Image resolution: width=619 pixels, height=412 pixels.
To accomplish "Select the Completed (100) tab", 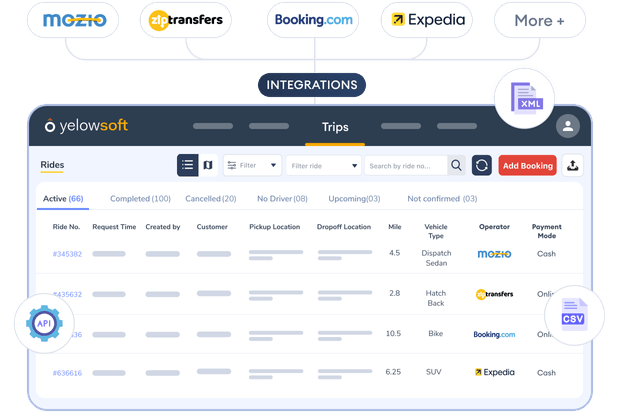I will click(x=141, y=199).
